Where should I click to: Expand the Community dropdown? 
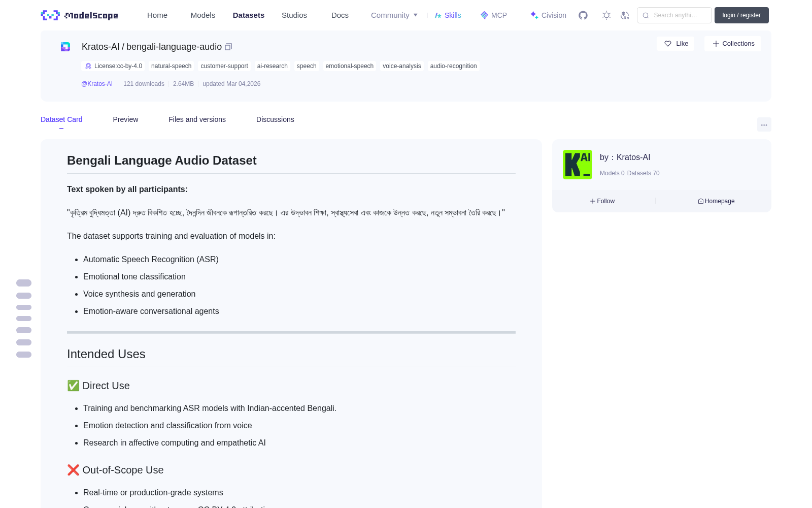[x=394, y=15]
